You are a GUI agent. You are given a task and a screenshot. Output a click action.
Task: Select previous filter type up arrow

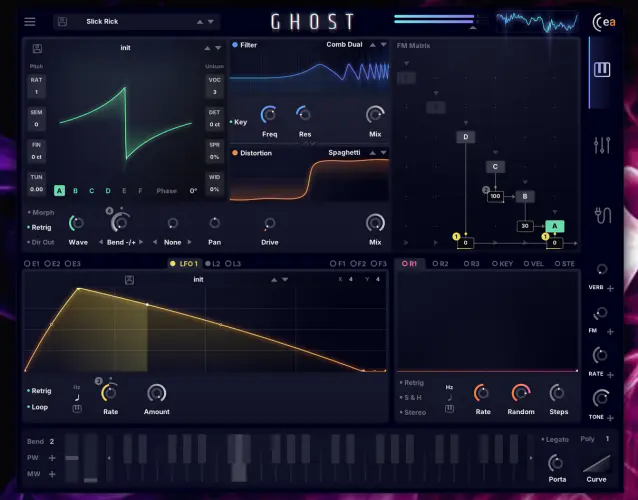pyautogui.click(x=372, y=44)
